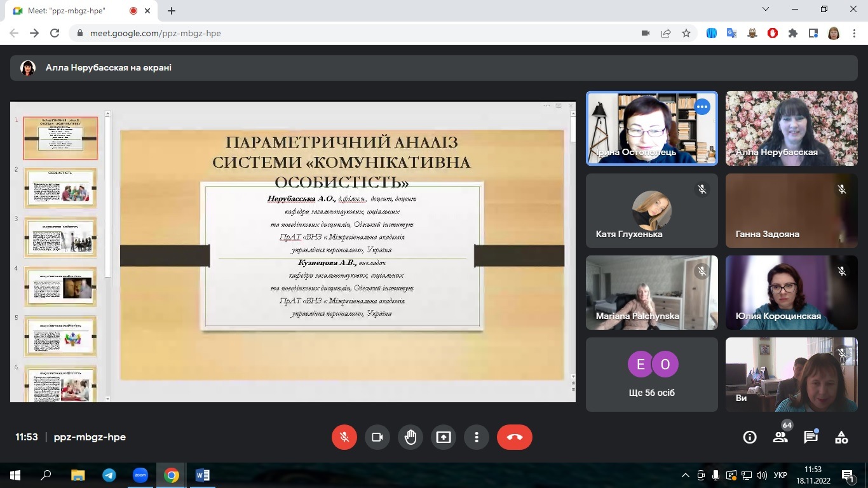This screenshot has height=488, width=868.
Task: Open meeting details info icon
Action: click(x=750, y=437)
